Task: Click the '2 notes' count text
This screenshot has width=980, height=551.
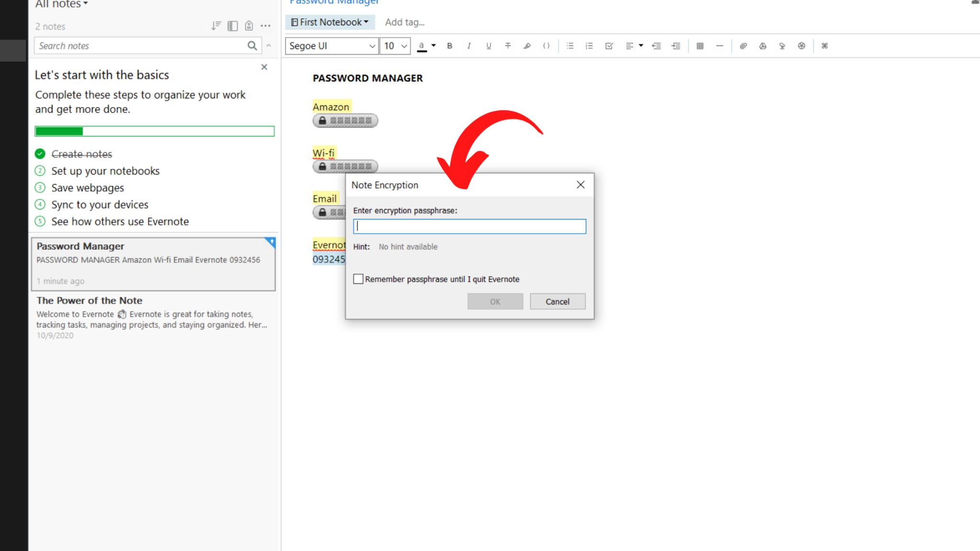Action: click(50, 26)
